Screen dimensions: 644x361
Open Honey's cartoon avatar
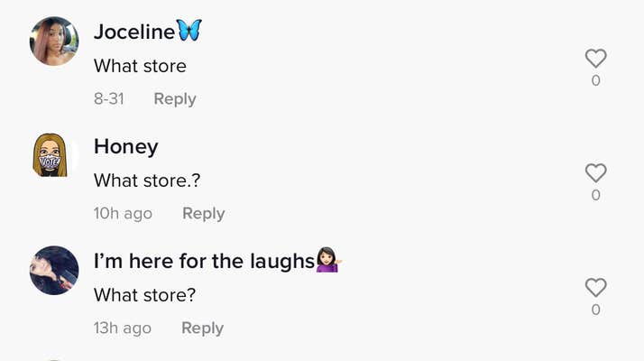[54, 155]
